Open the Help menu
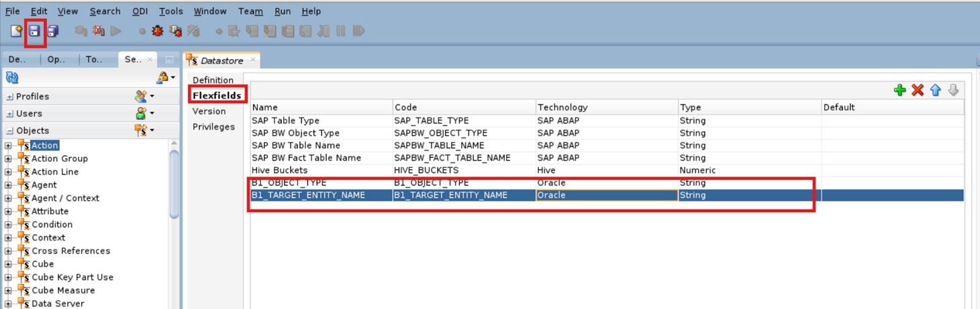980x309 pixels. pos(311,11)
